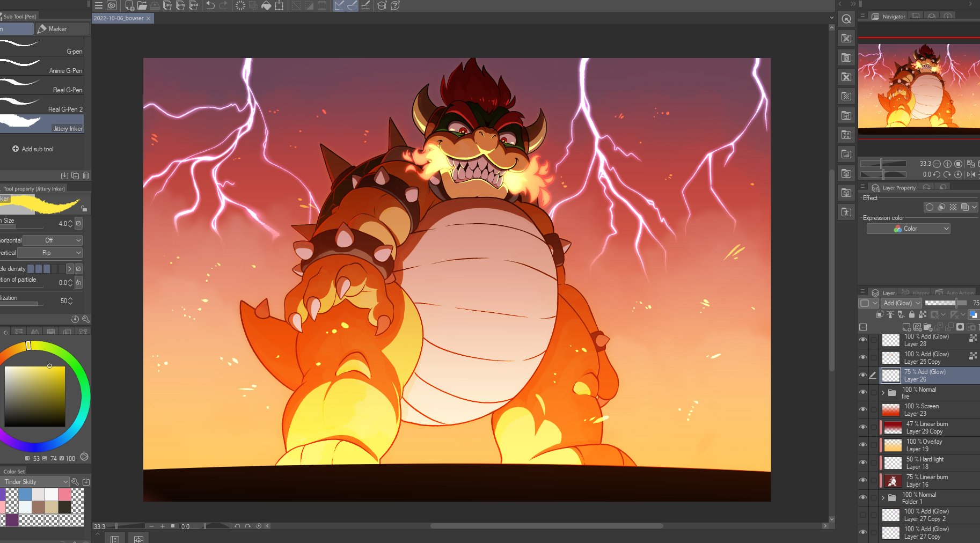Open the horizontal Off dropdown

click(x=53, y=240)
